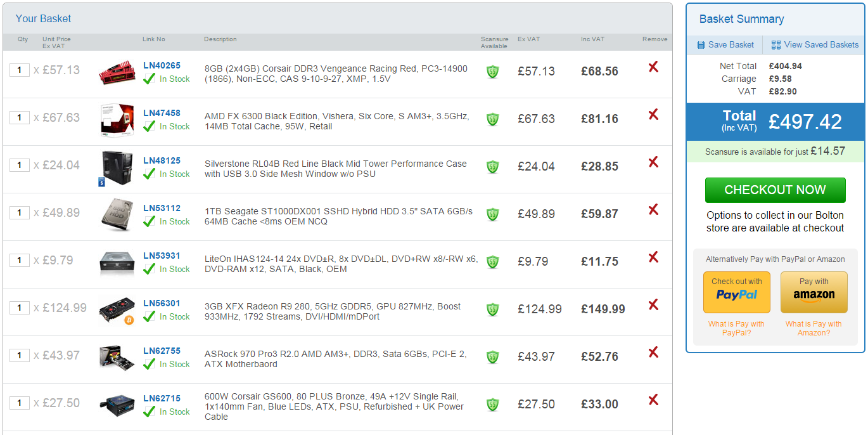Remove the AMD FX 6300 processor item
Screen dimensions: 868x435
click(653, 114)
